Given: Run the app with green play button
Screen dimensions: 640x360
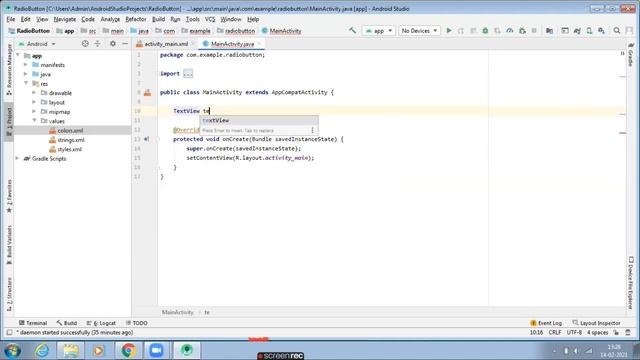Looking at the screenshot, I should point(449,31).
